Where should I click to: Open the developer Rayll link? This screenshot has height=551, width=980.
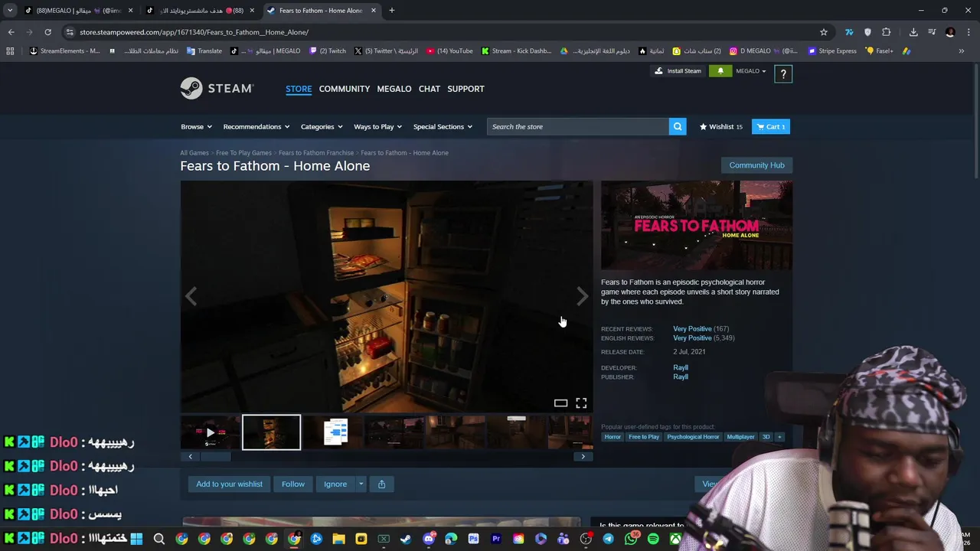point(681,368)
